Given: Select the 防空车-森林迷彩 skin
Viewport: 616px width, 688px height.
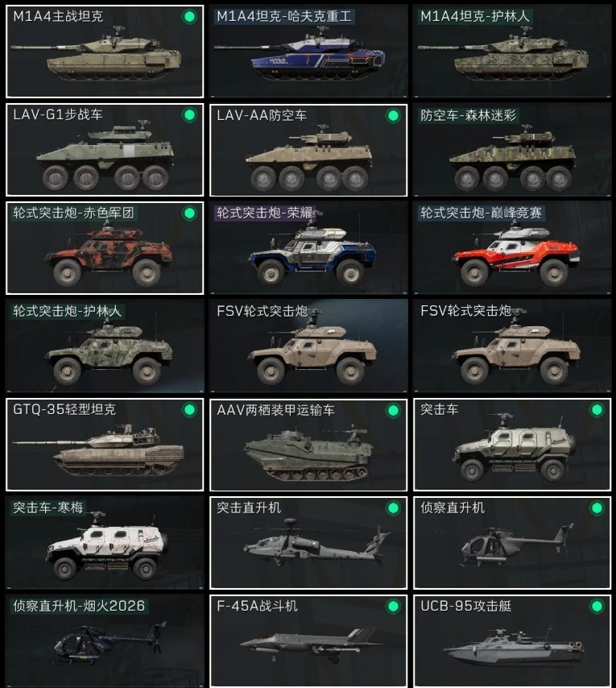Looking at the screenshot, I should [x=512, y=150].
